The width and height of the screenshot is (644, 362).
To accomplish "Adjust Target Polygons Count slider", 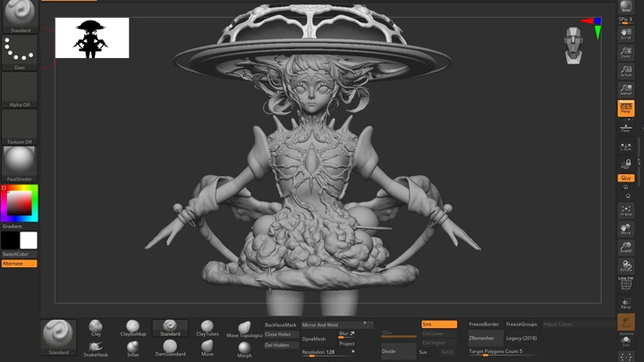I will point(504,352).
